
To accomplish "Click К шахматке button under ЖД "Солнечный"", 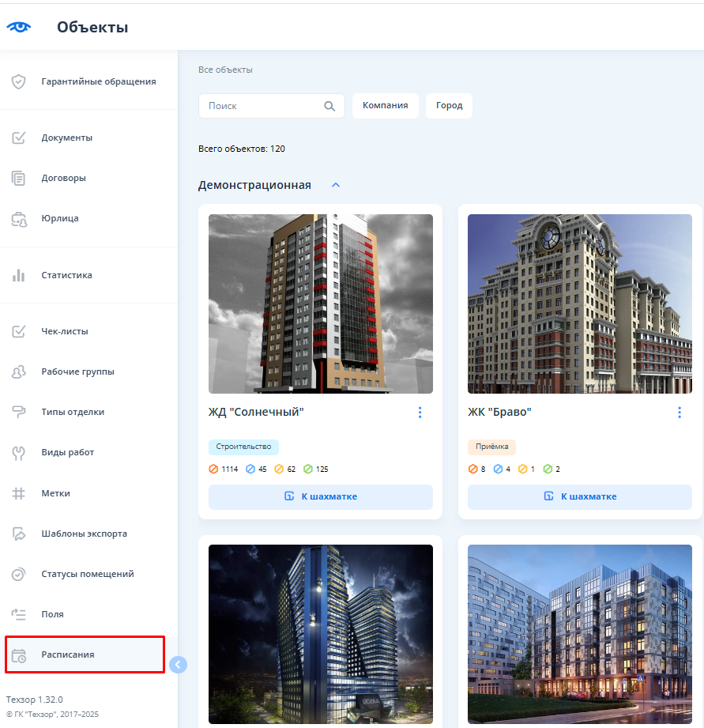I will 320,496.
